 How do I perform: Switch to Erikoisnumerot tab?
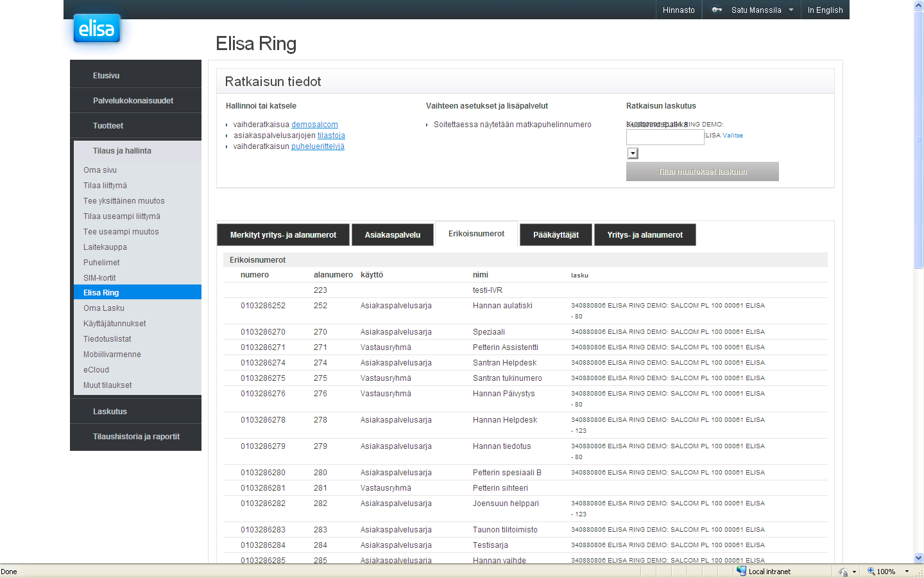click(x=476, y=234)
